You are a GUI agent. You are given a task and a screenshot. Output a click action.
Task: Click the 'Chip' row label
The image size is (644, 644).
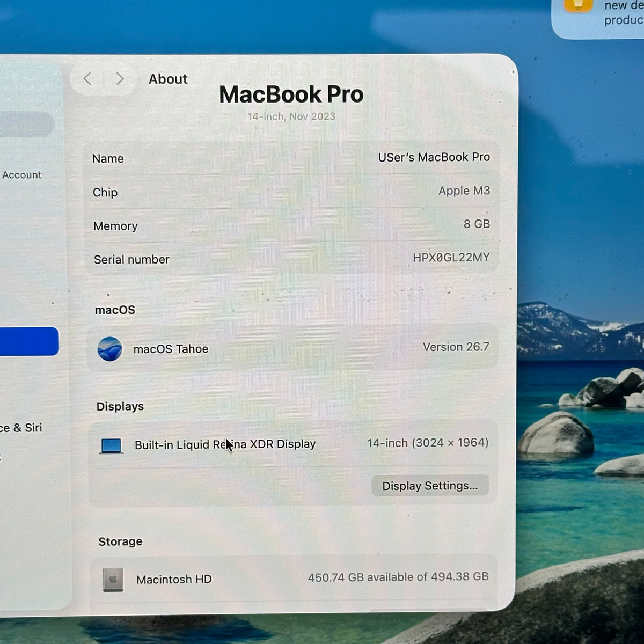[x=105, y=192]
